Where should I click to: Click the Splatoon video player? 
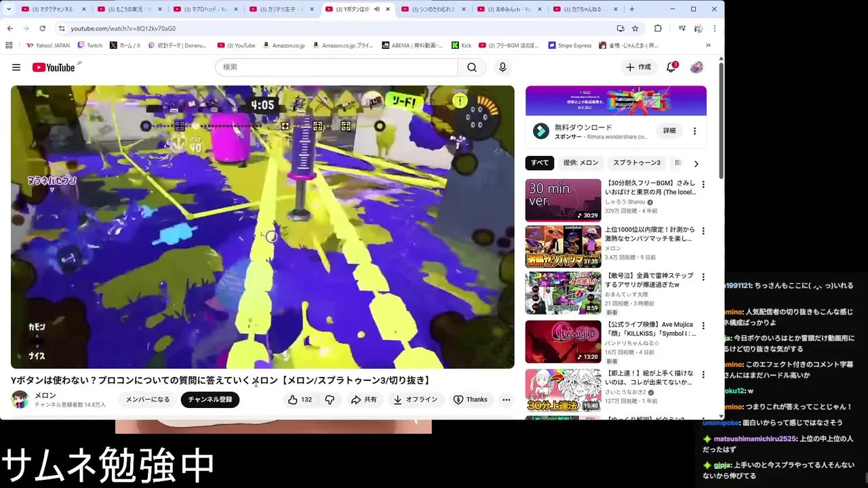click(262, 227)
